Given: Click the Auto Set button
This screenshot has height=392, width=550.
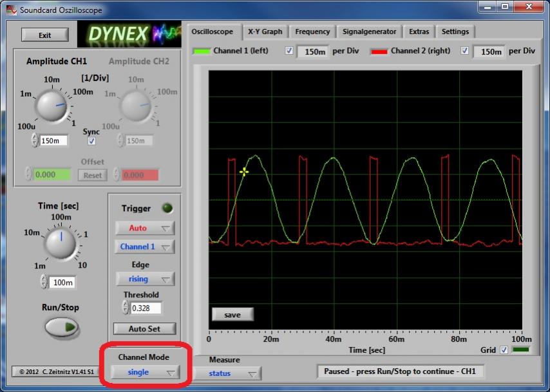Looking at the screenshot, I should (145, 328).
